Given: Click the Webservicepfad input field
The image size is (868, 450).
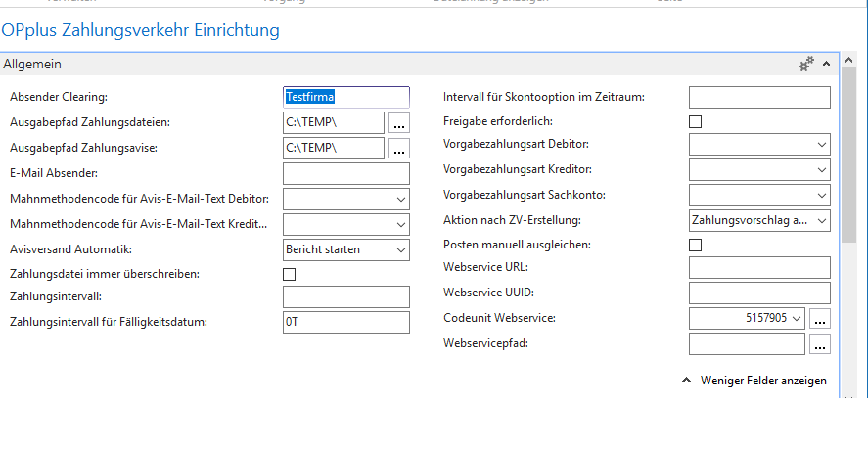Looking at the screenshot, I should [747, 344].
